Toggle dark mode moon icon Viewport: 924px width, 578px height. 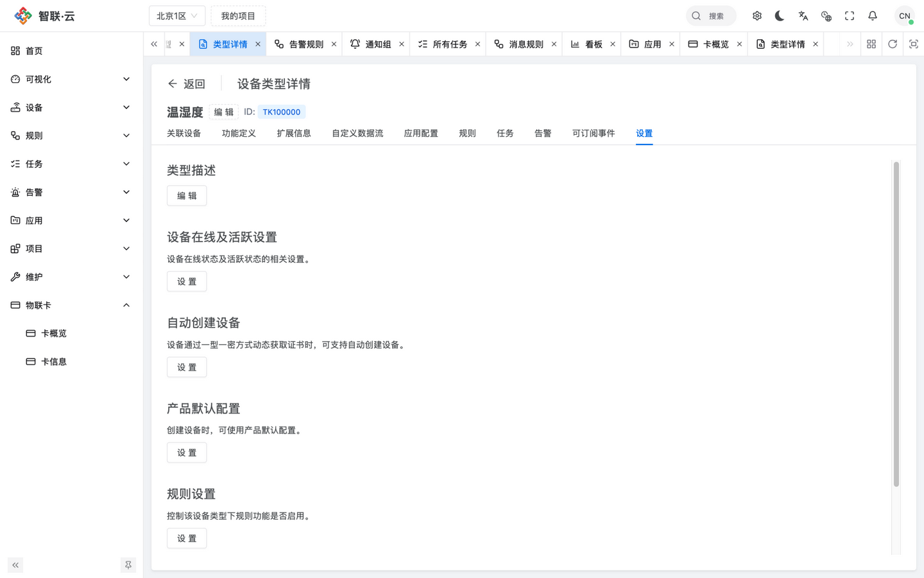point(780,16)
